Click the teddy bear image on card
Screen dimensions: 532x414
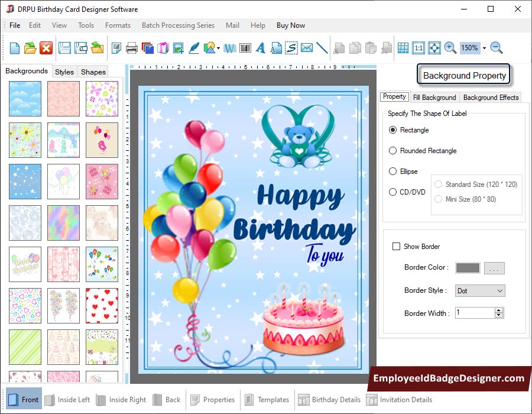coord(299,137)
